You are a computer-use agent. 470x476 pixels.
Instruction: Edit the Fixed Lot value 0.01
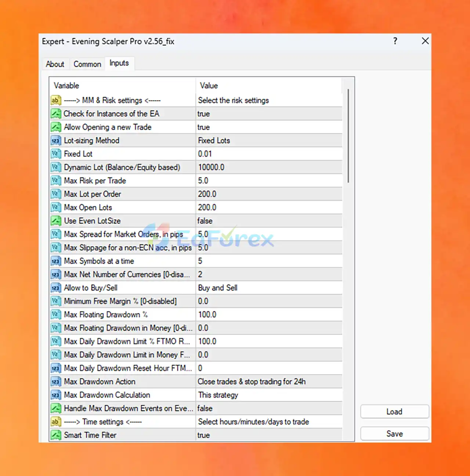click(x=269, y=154)
